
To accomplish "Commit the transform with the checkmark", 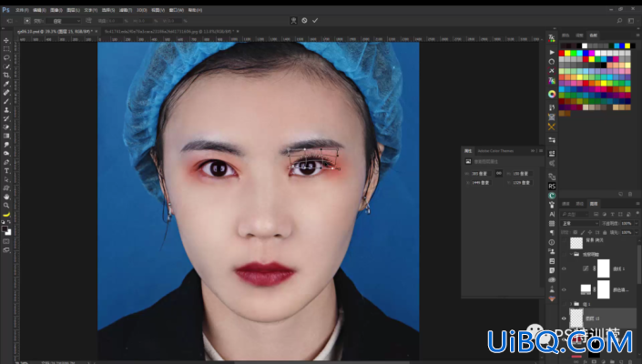I will [315, 20].
